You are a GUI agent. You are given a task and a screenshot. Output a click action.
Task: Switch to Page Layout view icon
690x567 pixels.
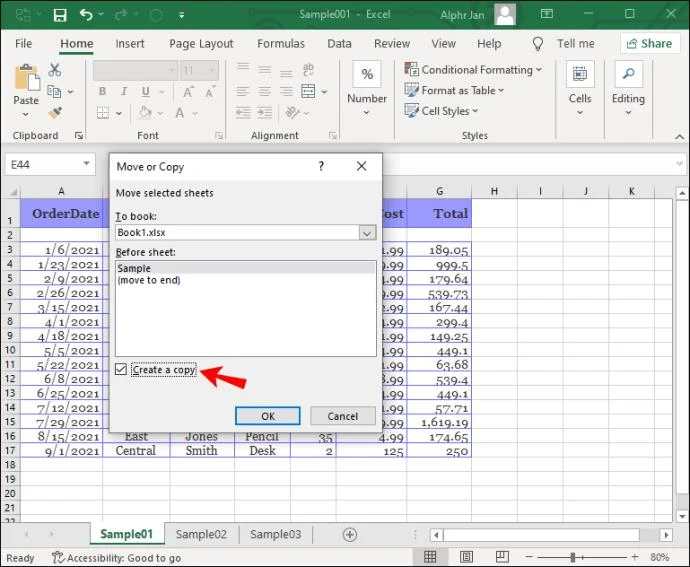(466, 557)
